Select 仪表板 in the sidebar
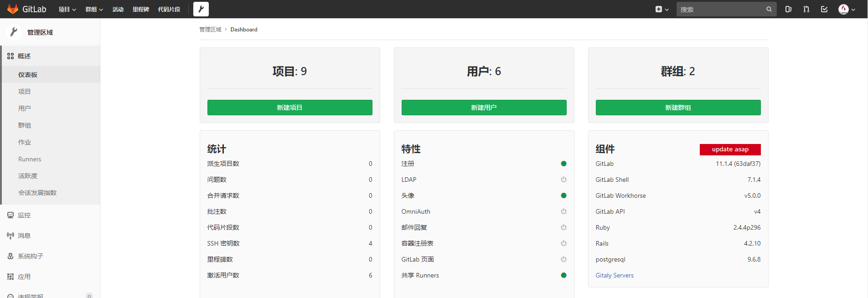Viewport: 868px width, 298px height. (x=51, y=75)
